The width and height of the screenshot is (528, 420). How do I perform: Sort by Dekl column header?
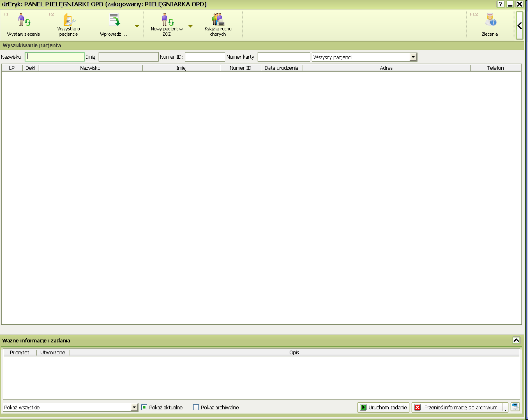pyautogui.click(x=30, y=68)
